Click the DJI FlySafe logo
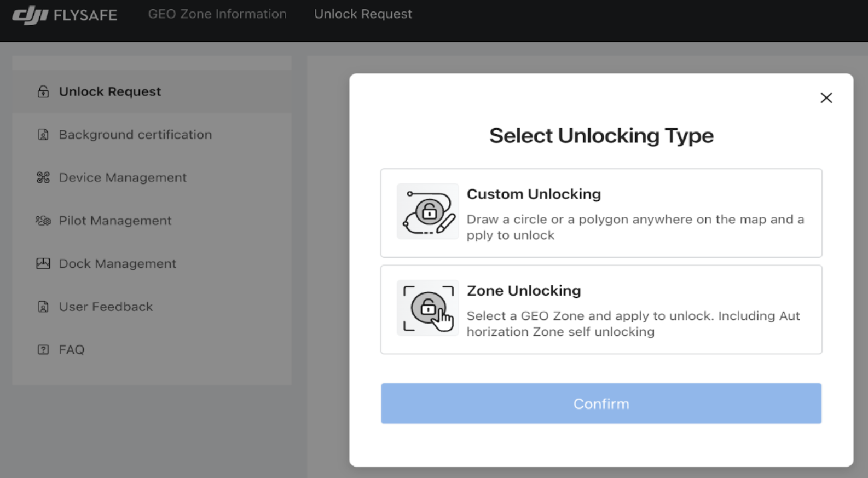 65,15
